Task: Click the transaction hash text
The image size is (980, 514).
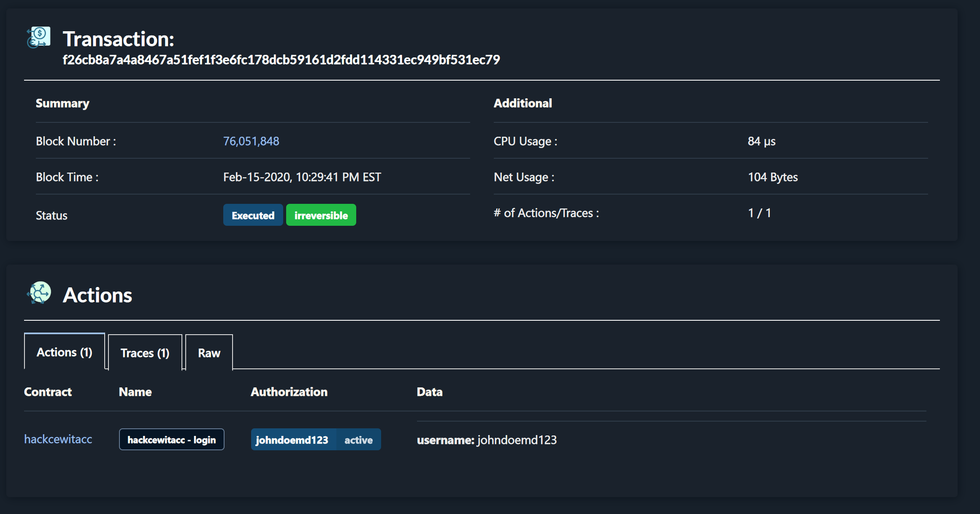Action: point(281,60)
